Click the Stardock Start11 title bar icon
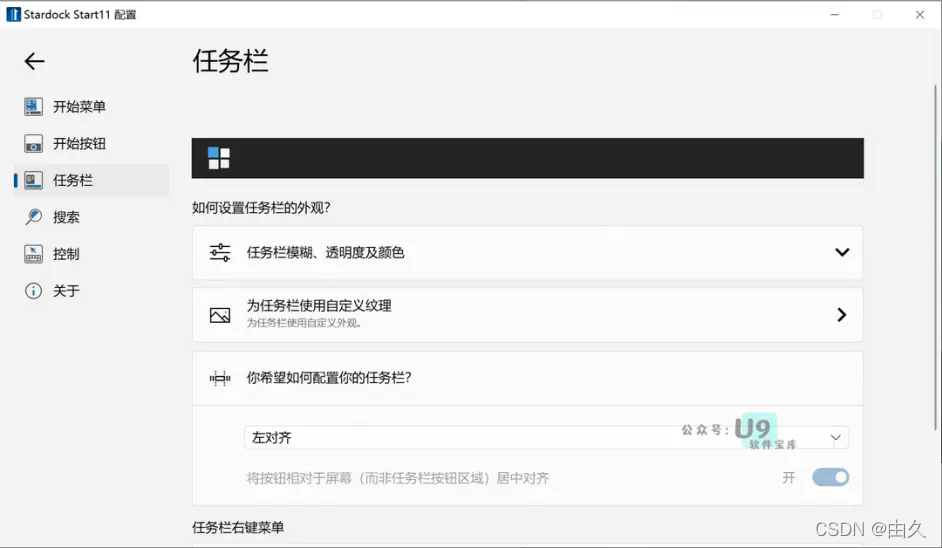The height and width of the screenshot is (548, 942). [13, 14]
